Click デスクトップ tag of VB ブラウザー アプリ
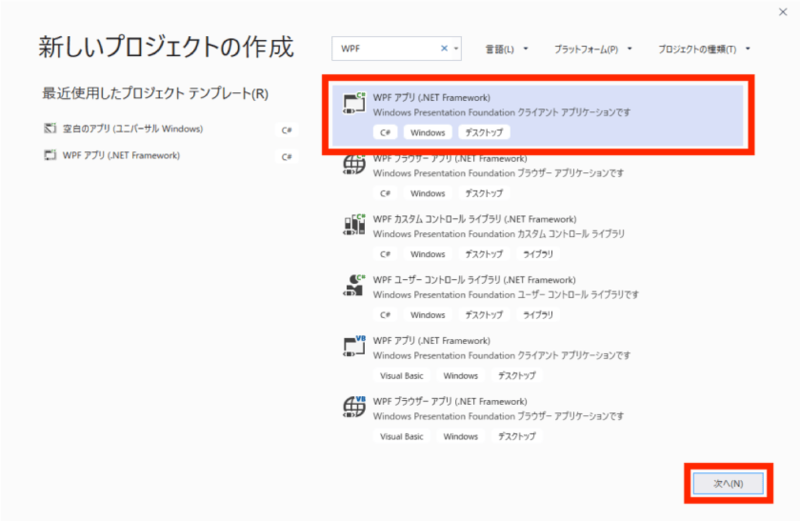Image resolution: width=800 pixels, height=521 pixels. click(x=517, y=436)
